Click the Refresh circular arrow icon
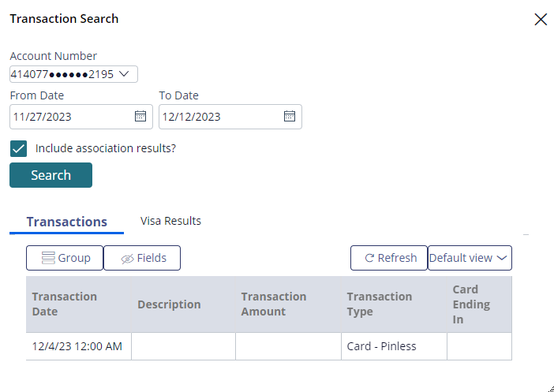 369,258
